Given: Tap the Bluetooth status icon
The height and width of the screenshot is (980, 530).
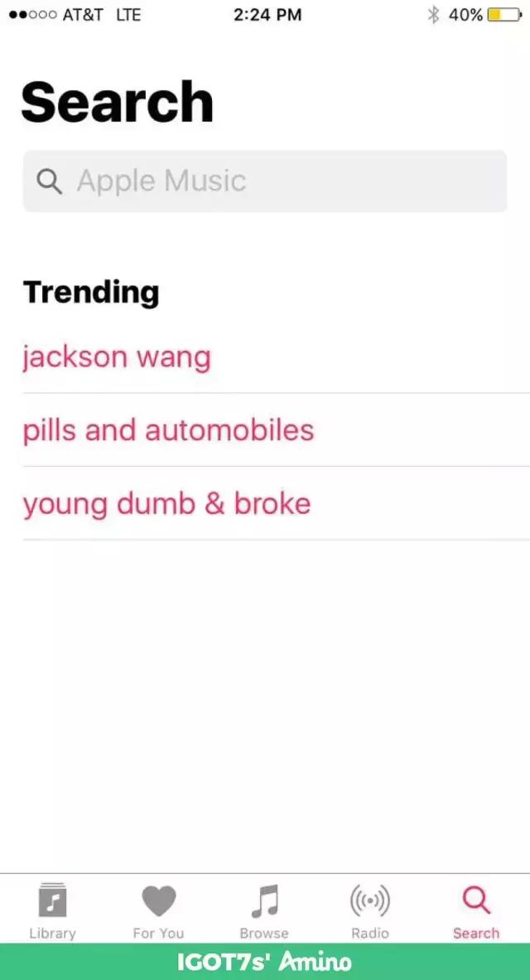Looking at the screenshot, I should (x=432, y=15).
